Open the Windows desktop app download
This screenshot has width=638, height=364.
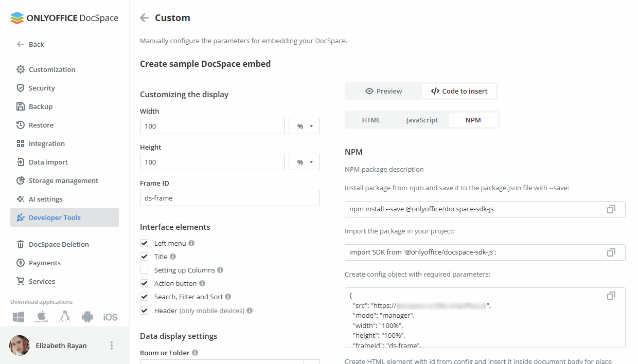coord(19,317)
